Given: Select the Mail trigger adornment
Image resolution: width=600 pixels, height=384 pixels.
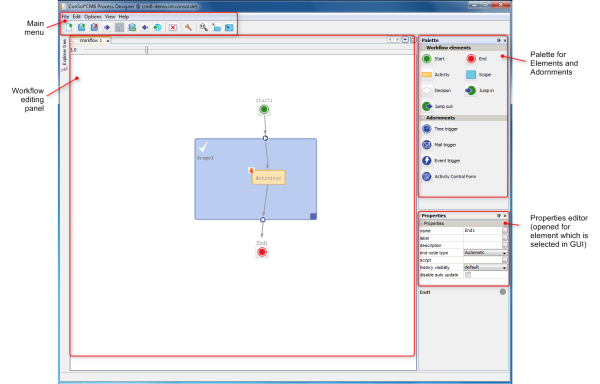Looking at the screenshot, I should tap(439, 145).
